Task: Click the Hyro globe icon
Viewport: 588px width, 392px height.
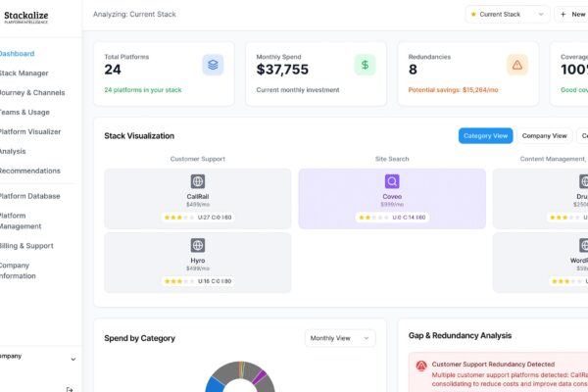Action: click(x=198, y=245)
